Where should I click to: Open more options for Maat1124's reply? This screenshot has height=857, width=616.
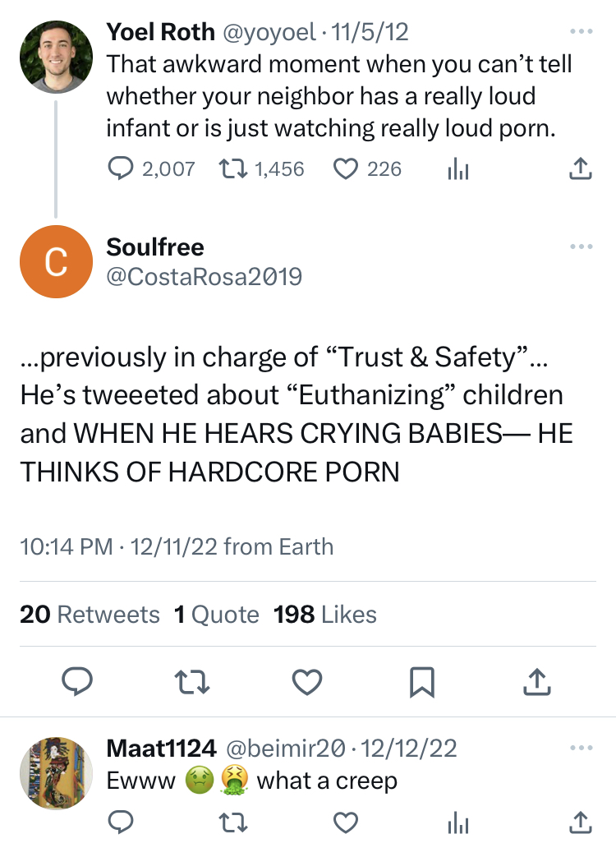[580, 748]
